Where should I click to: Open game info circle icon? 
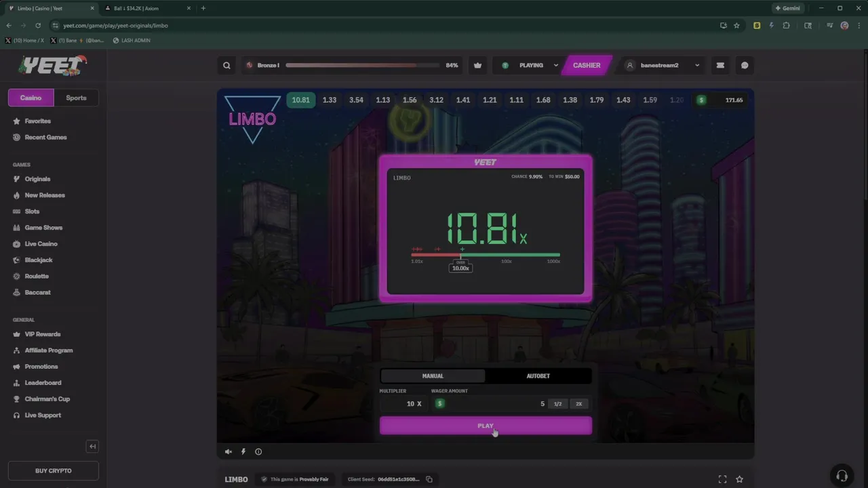(258, 451)
